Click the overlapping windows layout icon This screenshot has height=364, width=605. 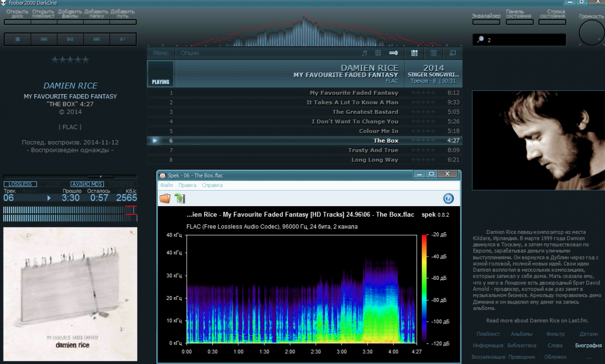(452, 53)
